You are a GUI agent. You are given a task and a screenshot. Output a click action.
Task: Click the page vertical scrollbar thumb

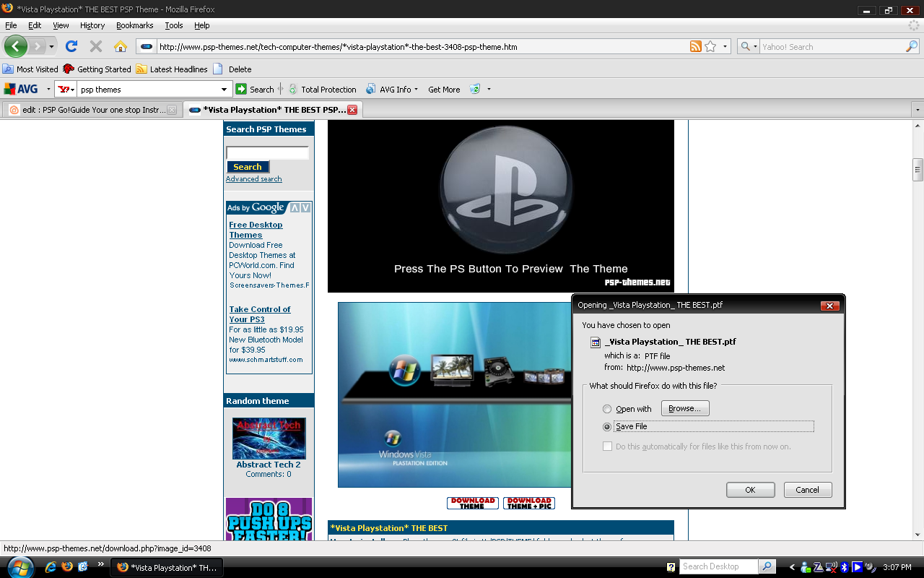coord(918,169)
